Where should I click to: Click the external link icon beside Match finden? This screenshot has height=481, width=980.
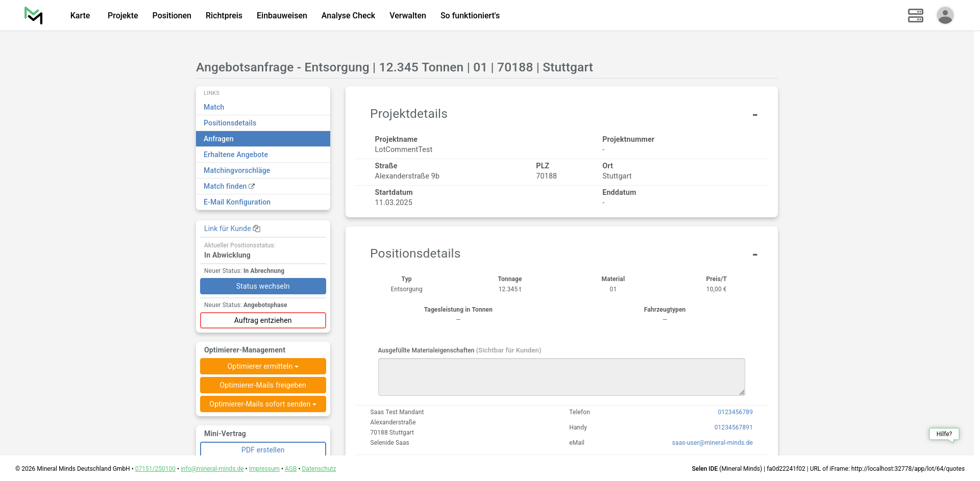coord(252,186)
